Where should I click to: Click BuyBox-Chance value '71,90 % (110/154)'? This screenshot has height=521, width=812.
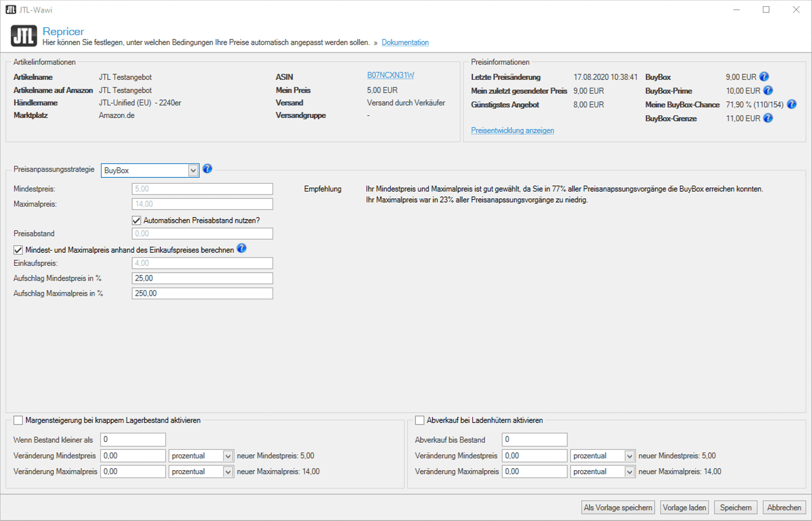point(754,105)
